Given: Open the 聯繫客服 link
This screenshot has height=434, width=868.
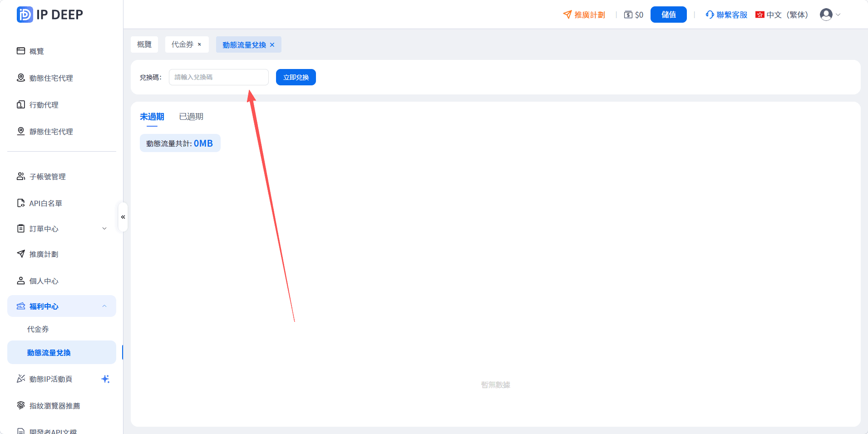Looking at the screenshot, I should point(726,15).
